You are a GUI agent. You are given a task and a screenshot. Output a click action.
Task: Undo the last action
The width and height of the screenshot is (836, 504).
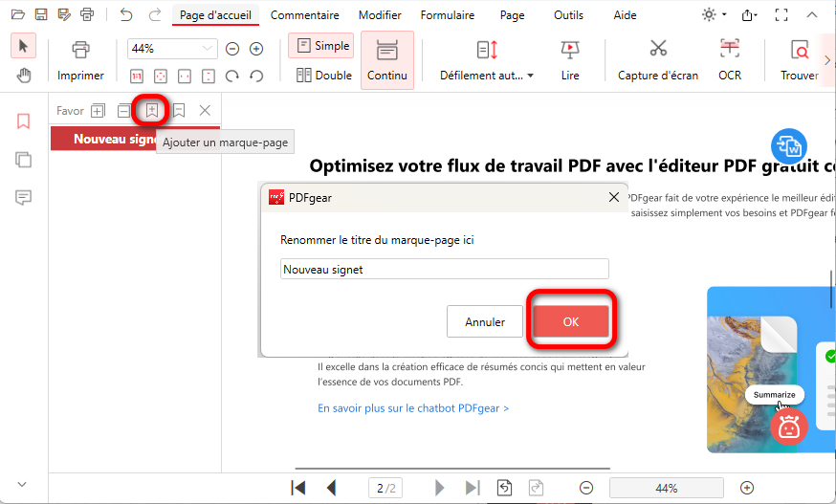coord(126,14)
